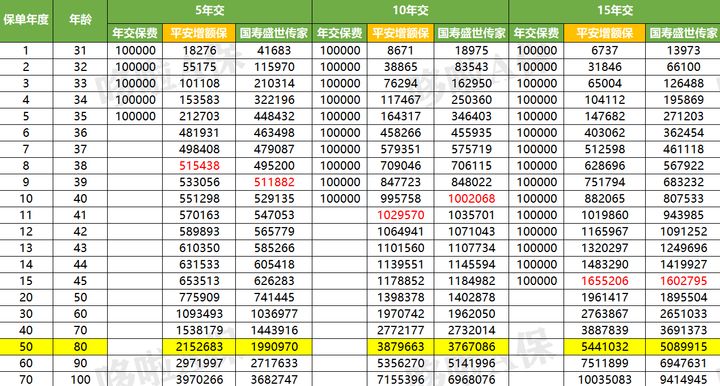Select orange 平安增额保 header under 5年交
The width and height of the screenshot is (720, 386).
199,33
